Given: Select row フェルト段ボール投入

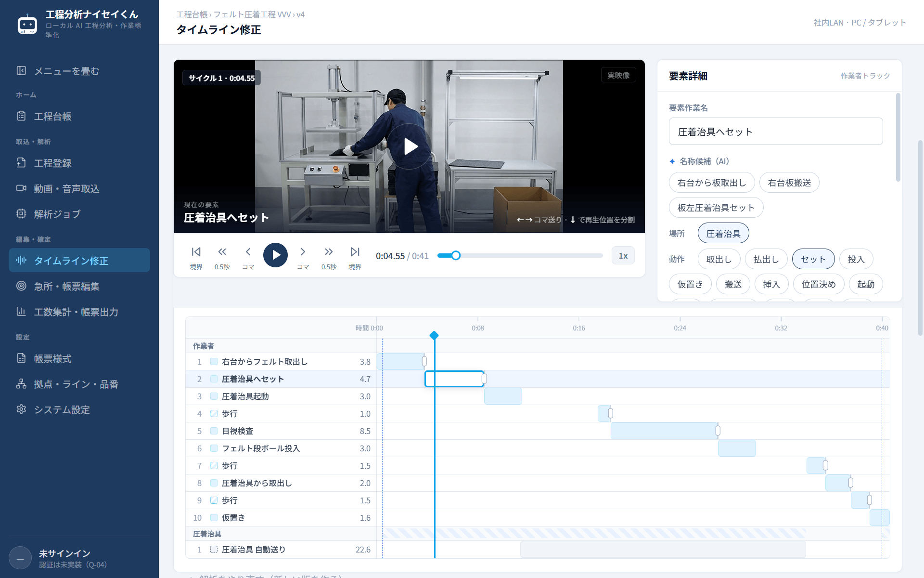Looking at the screenshot, I should point(281,448).
